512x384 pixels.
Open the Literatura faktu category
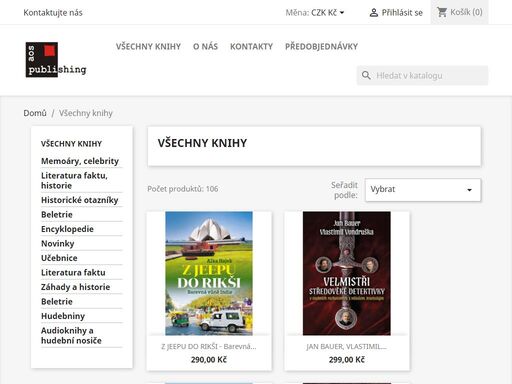[x=73, y=272]
